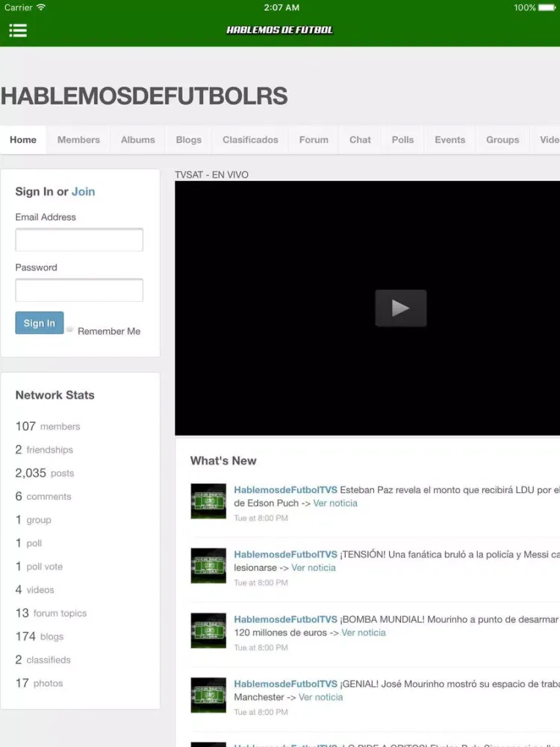Switch to the Albums tab
560x747 pixels.
137,140
